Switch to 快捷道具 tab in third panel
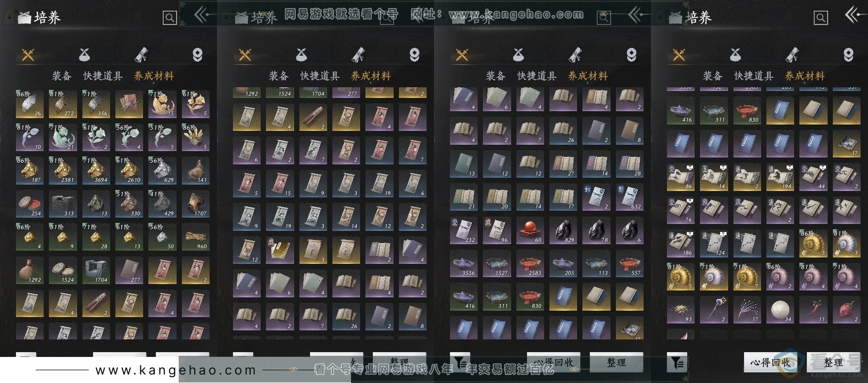The image size is (868, 383). (x=537, y=76)
